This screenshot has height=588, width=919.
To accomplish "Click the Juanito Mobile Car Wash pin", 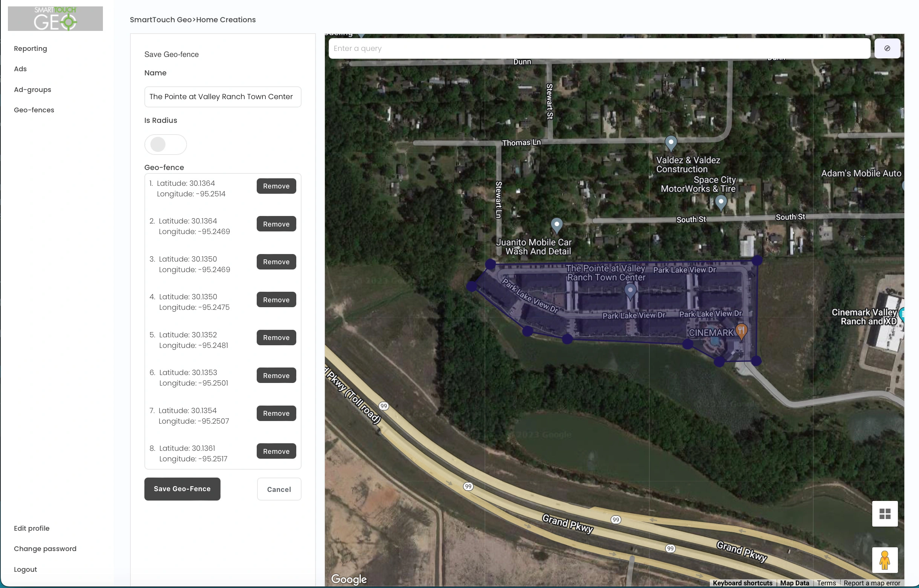I will (x=557, y=225).
